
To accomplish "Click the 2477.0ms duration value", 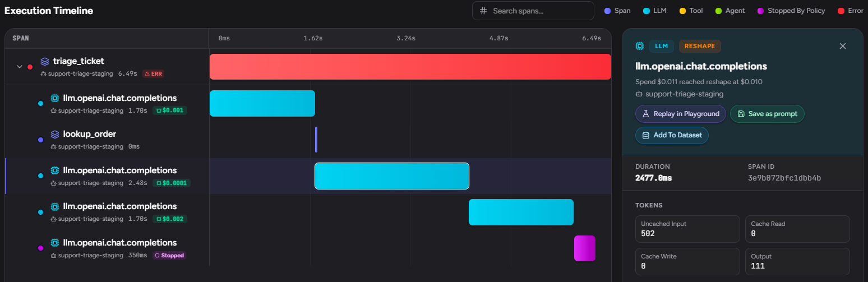I will pyautogui.click(x=654, y=178).
